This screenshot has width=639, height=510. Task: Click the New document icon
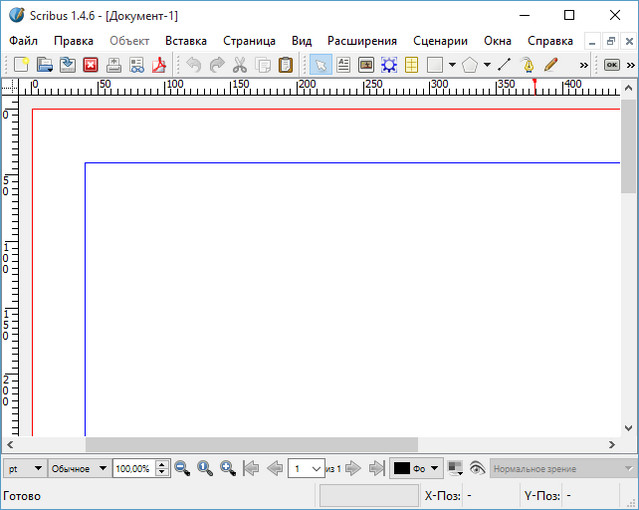click(21, 65)
